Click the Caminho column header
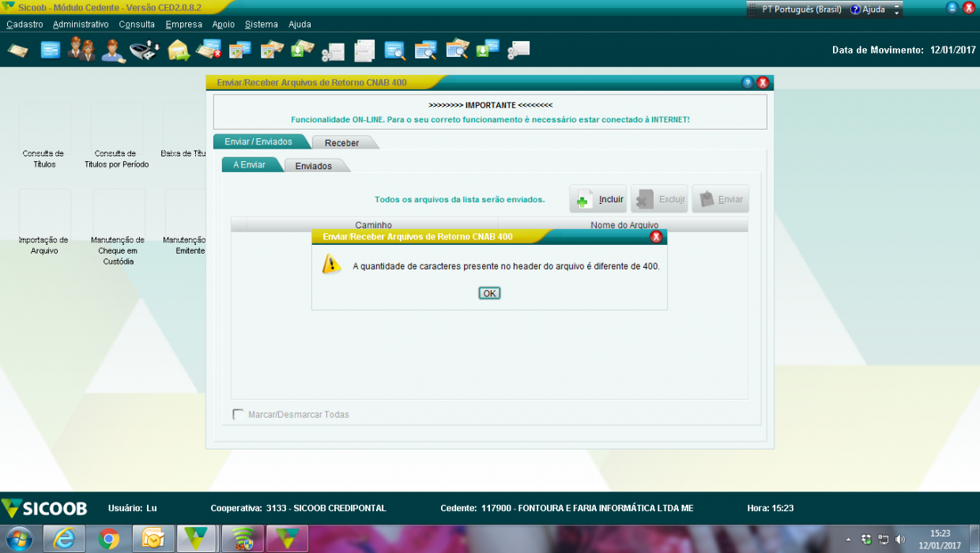Screen dimensions: 980x553 [x=373, y=225]
